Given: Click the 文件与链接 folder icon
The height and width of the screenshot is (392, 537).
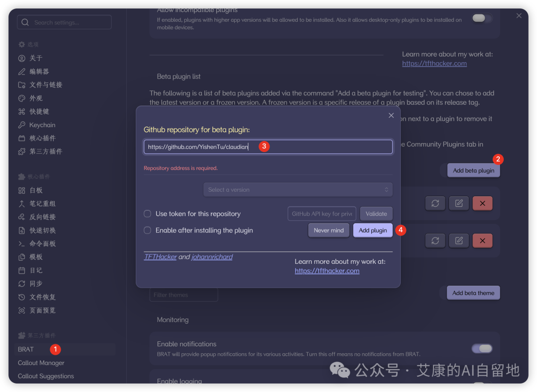Looking at the screenshot, I should [21, 85].
